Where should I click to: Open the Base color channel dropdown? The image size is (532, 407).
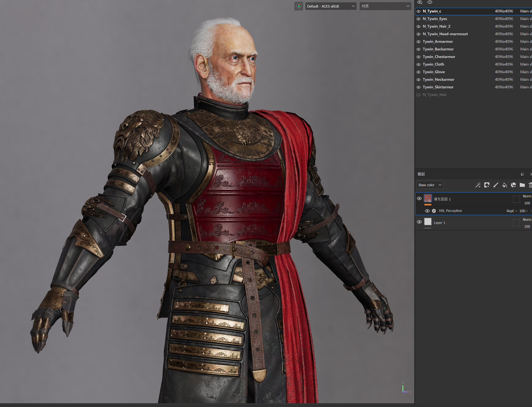pyautogui.click(x=429, y=185)
